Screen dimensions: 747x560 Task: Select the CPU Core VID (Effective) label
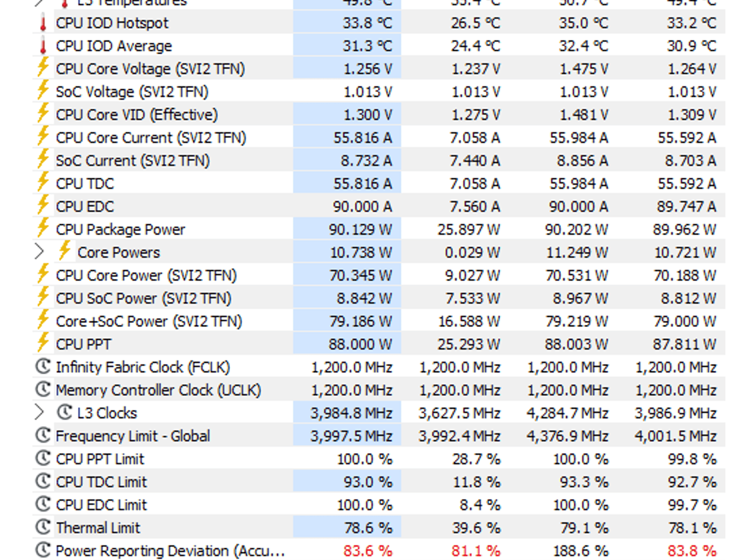[137, 115]
